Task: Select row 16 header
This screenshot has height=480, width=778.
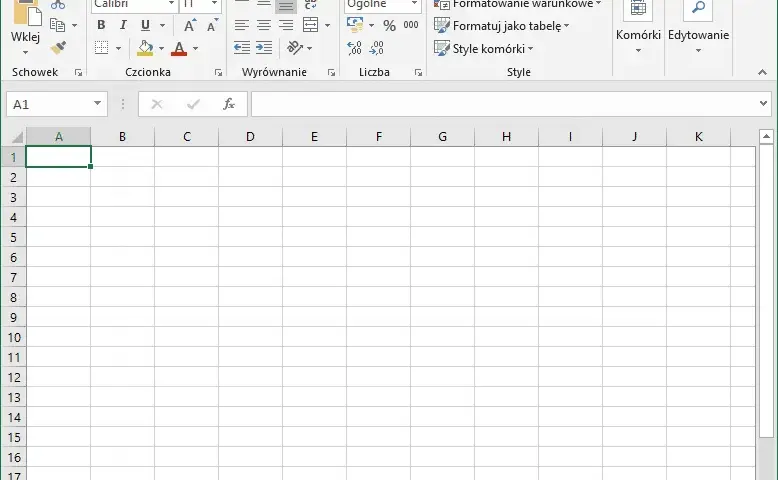Action: pyautogui.click(x=13, y=457)
